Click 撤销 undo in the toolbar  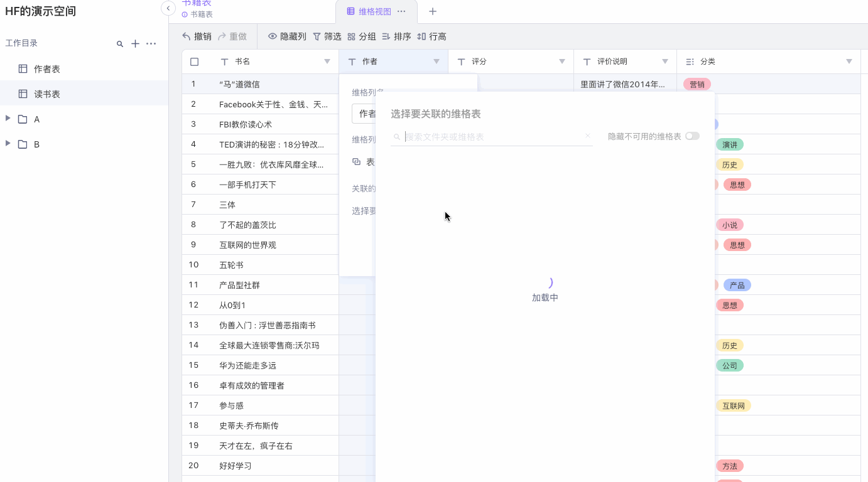pyautogui.click(x=197, y=36)
